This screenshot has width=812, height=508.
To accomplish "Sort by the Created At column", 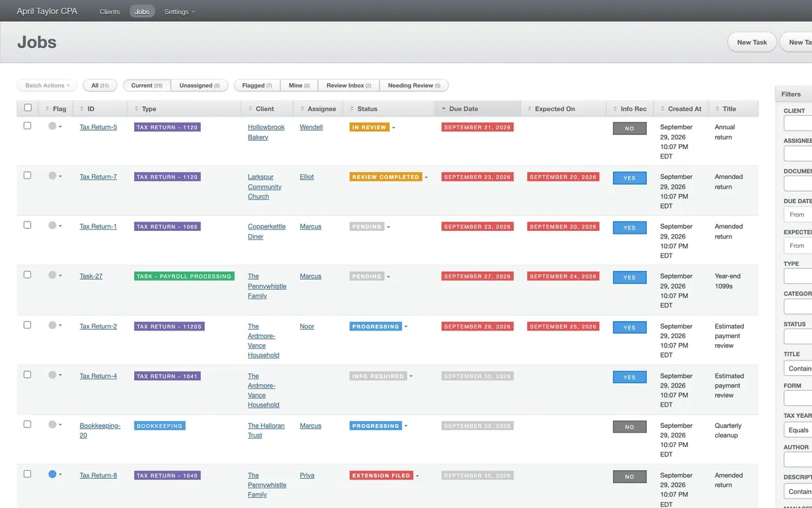I will tap(681, 108).
